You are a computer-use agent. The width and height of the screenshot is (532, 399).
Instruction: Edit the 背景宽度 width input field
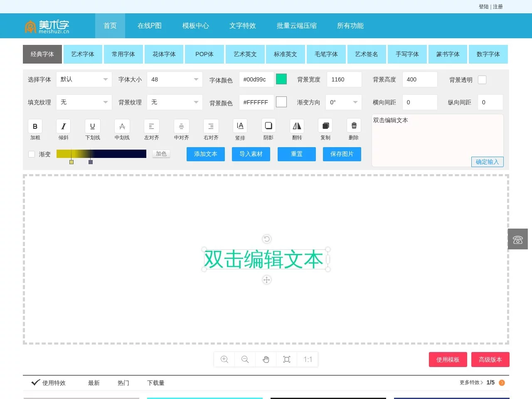[x=344, y=79]
